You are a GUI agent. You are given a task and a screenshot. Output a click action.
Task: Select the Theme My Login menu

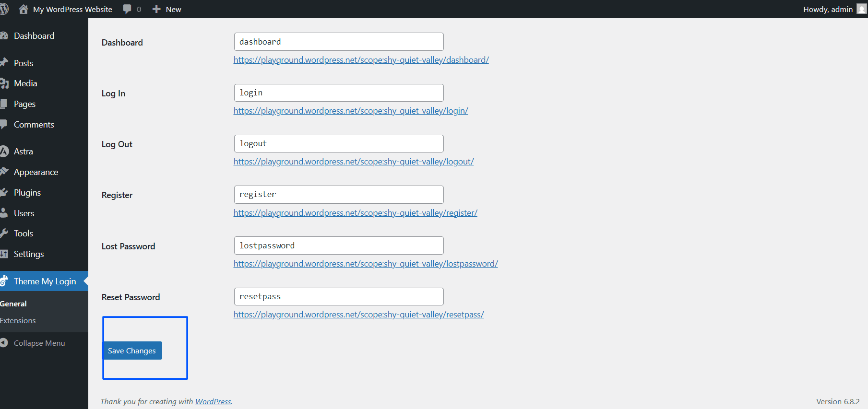(45, 281)
